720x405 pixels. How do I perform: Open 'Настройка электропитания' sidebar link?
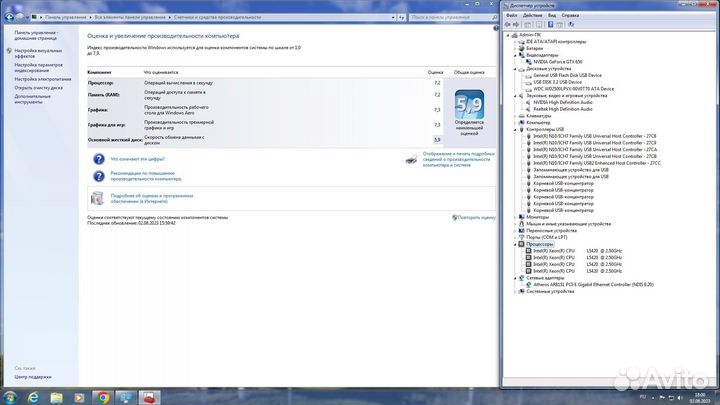43,79
